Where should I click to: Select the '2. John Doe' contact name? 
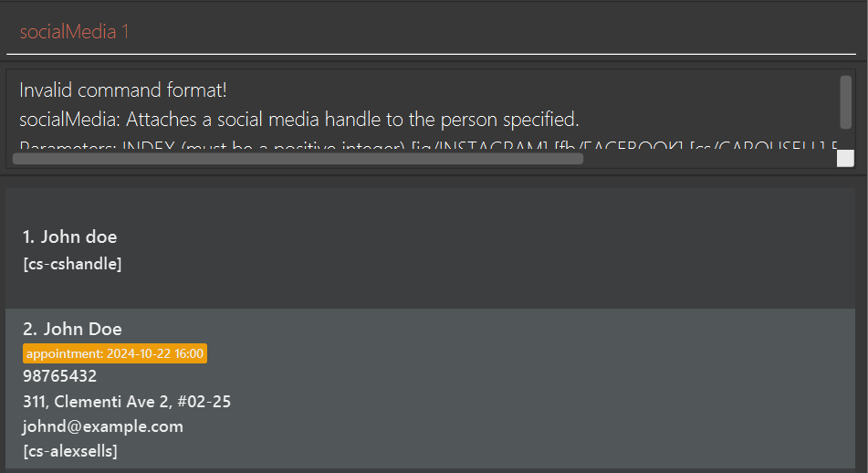coord(72,329)
